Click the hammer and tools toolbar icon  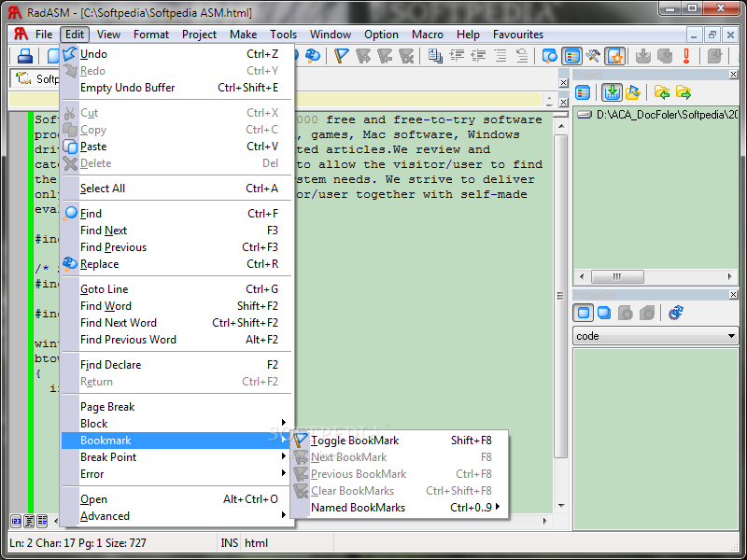[593, 56]
